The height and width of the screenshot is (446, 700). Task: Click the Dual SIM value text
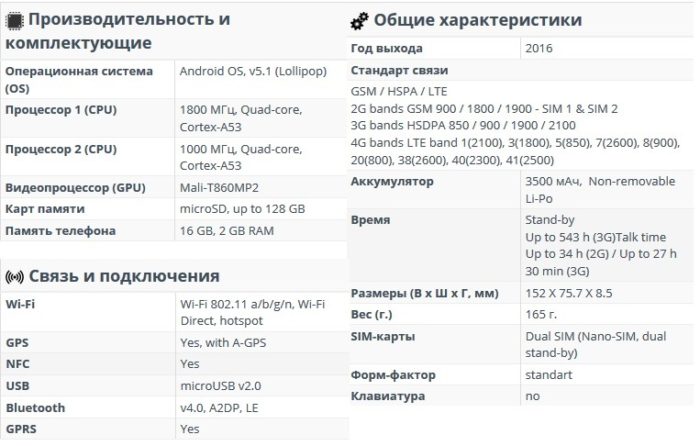point(596,344)
